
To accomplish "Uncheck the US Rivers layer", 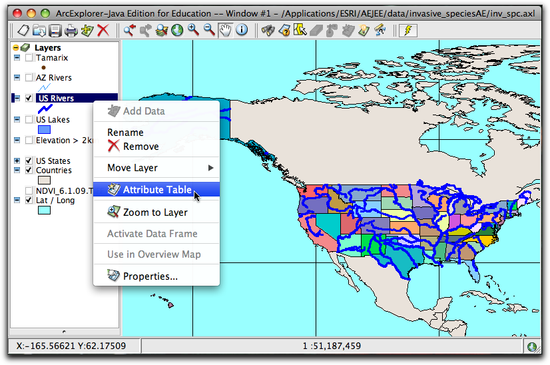I will (x=29, y=98).
